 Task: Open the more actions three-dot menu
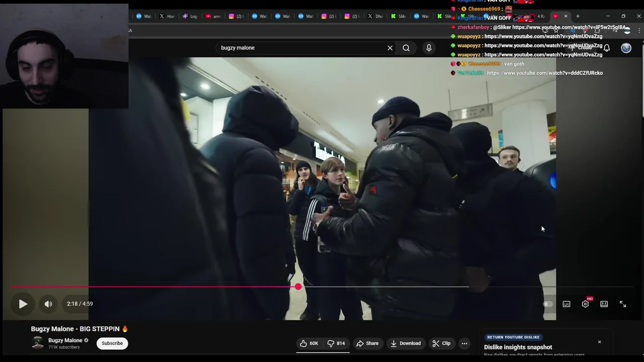(464, 343)
